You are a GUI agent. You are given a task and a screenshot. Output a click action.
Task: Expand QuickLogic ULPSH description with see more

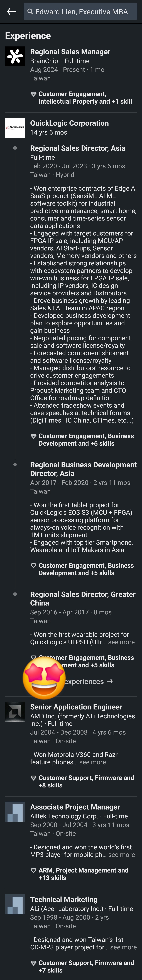tap(121, 642)
